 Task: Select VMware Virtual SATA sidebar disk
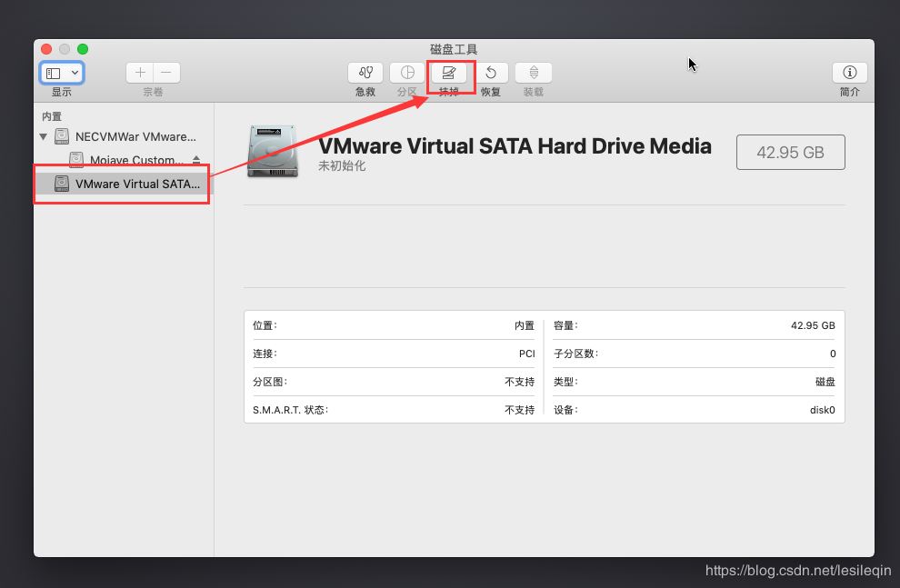(x=136, y=184)
